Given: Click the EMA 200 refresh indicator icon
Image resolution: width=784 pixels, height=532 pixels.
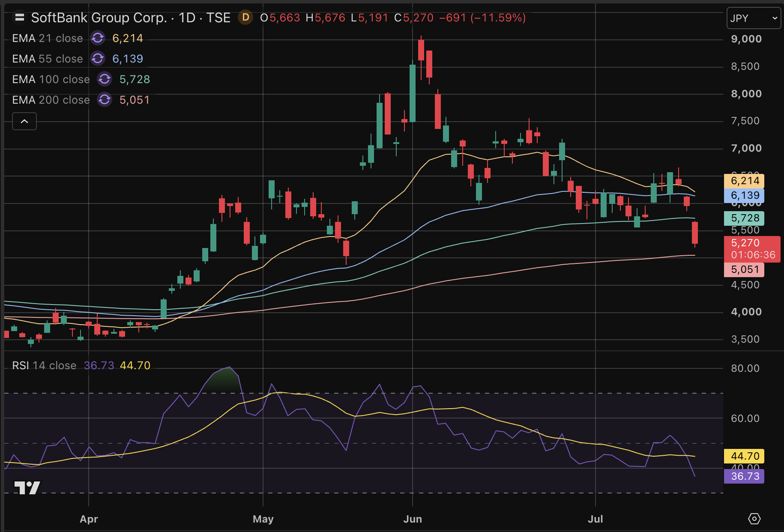Looking at the screenshot, I should pyautogui.click(x=105, y=100).
